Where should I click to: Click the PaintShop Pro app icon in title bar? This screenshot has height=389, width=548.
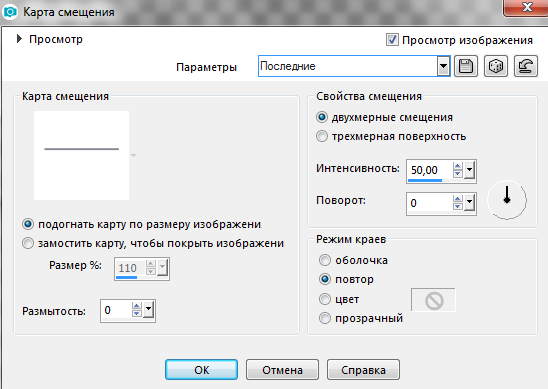pyautogui.click(x=10, y=12)
